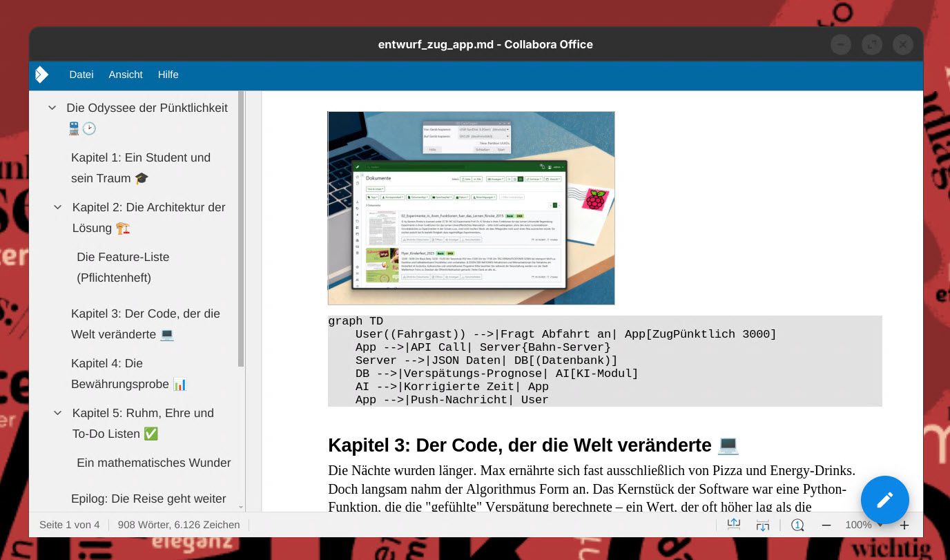Open the Hilfe menu

click(168, 75)
